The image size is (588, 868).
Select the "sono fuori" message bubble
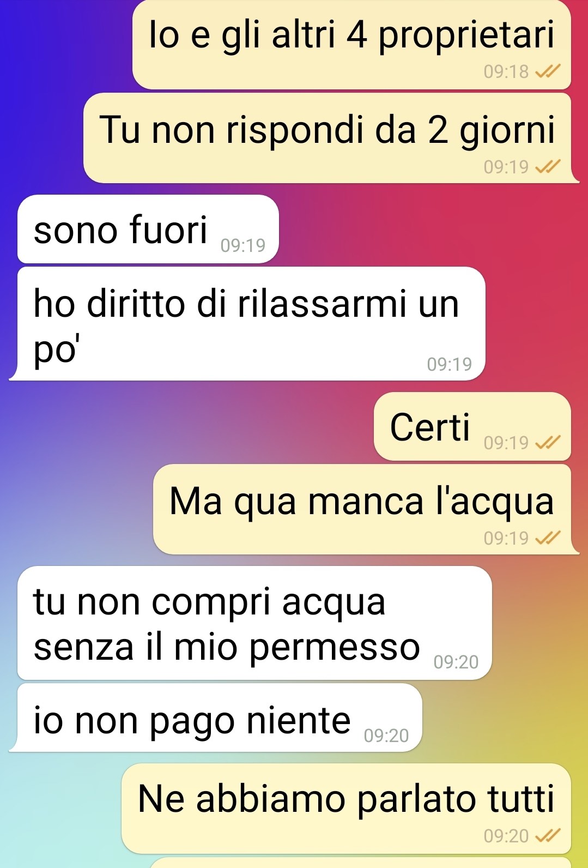coord(148,229)
